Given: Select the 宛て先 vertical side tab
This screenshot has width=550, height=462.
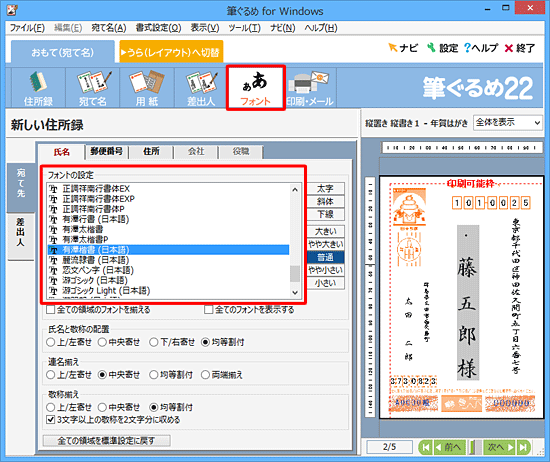Looking at the screenshot, I should click(21, 188).
